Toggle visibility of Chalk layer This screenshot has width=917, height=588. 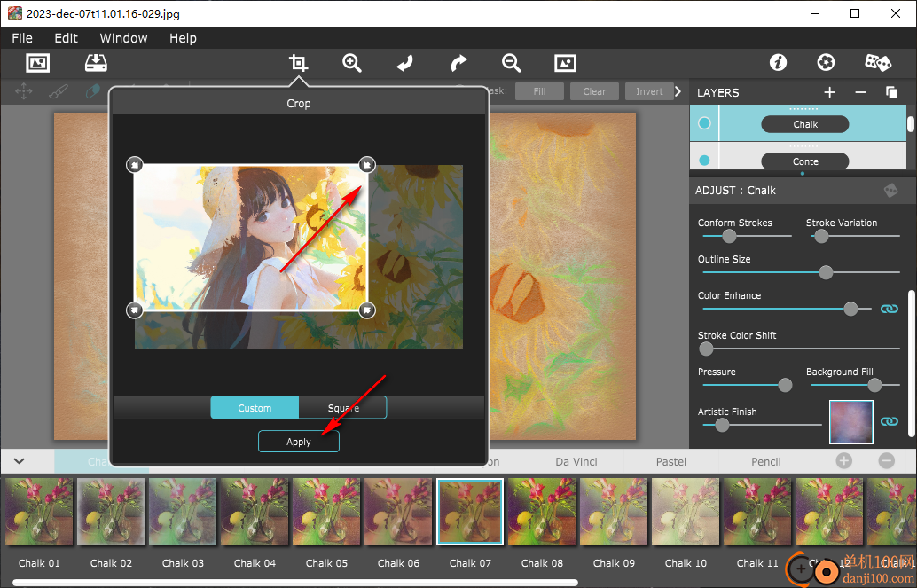(704, 123)
